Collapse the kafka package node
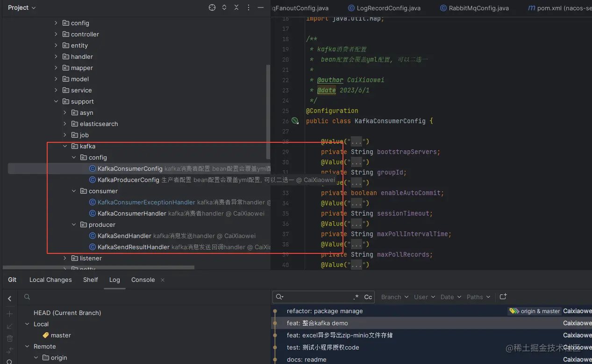Screen dimensions: 592x364 click(65, 146)
